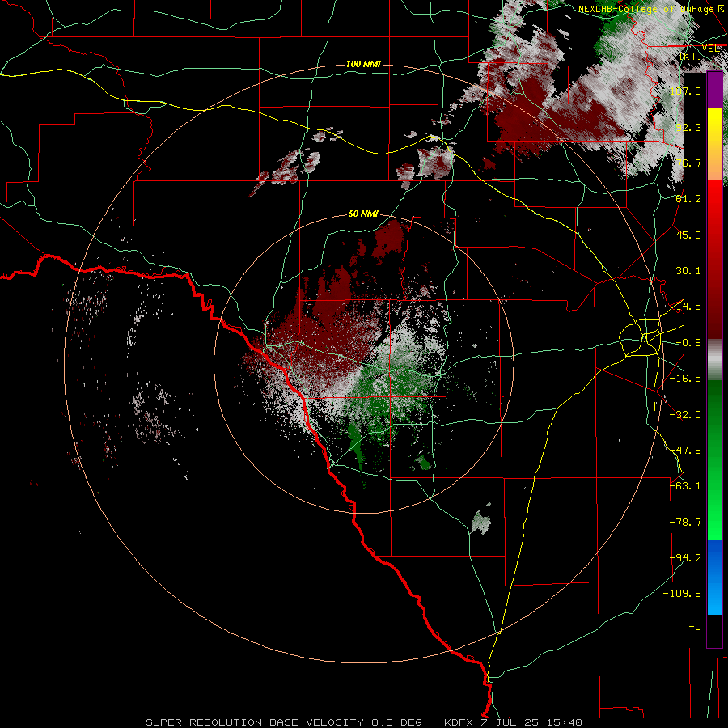Click the VEL legend title
This screenshot has height=728, width=728.
coord(710,49)
